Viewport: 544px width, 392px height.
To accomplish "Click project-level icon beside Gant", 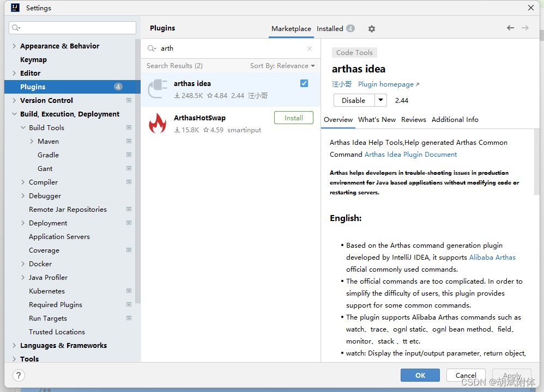I will tap(129, 168).
